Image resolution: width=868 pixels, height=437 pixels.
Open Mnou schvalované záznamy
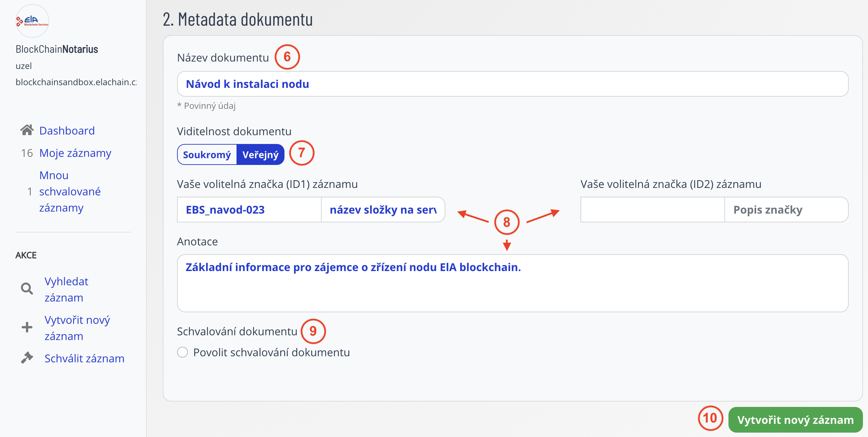[x=70, y=191]
